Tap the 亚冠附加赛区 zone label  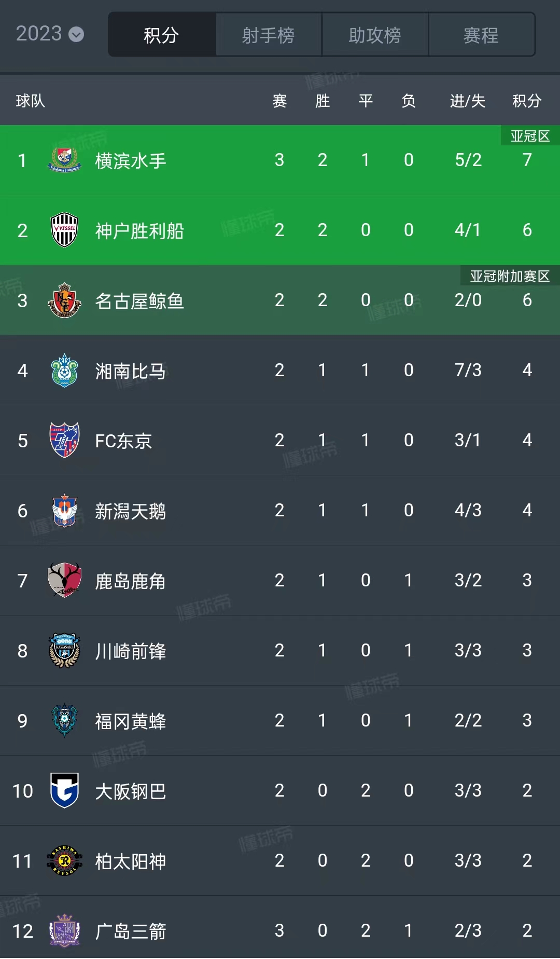[509, 276]
